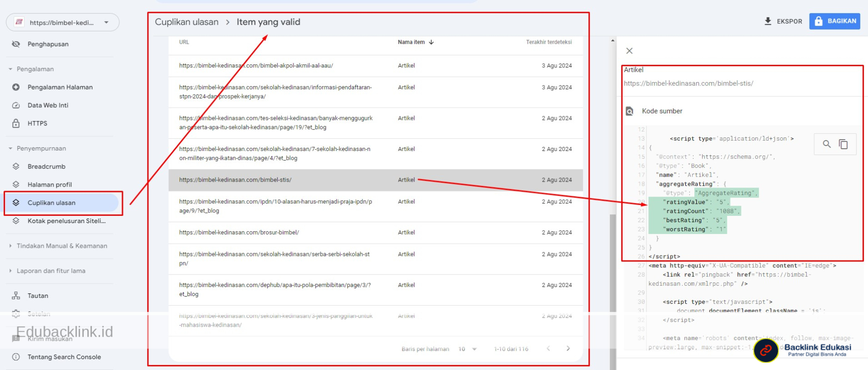Click the ratingCount 1088 code line
This screenshot has width=868, height=370.
click(701, 211)
